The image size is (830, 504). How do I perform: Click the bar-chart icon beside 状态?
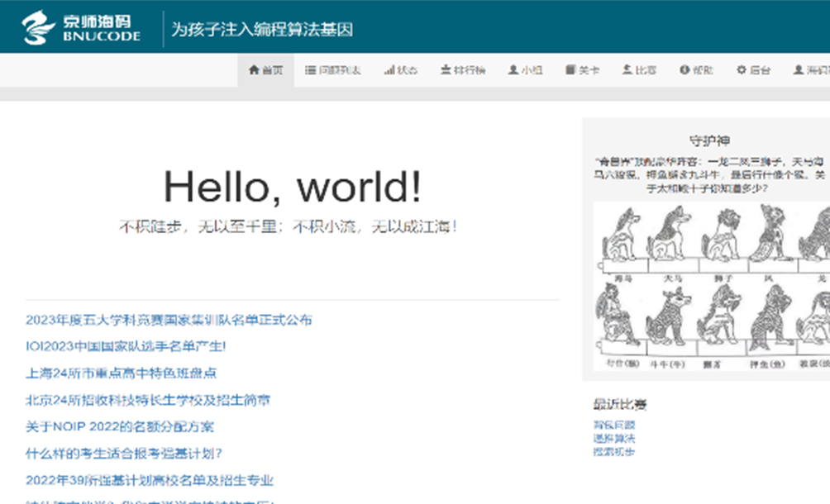click(x=389, y=69)
